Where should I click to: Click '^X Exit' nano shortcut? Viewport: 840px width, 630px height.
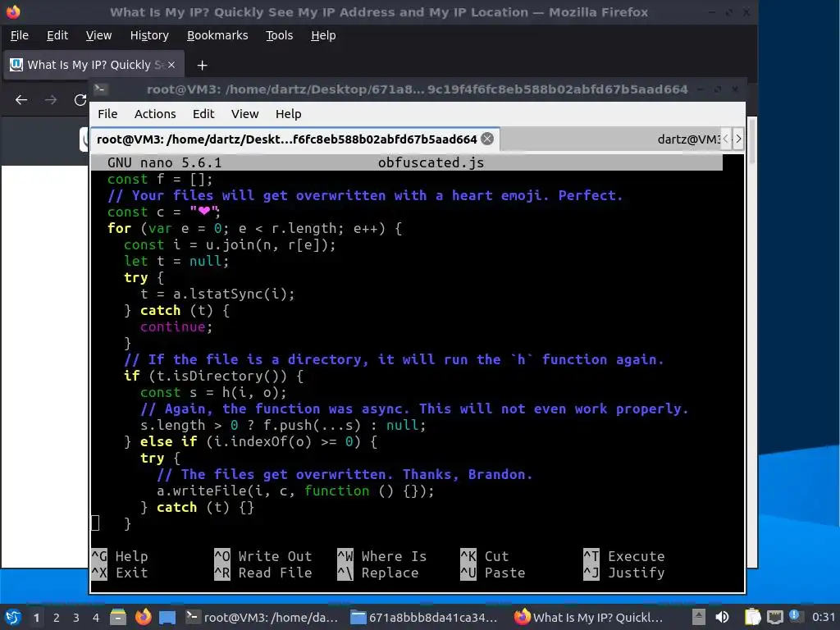(x=120, y=573)
